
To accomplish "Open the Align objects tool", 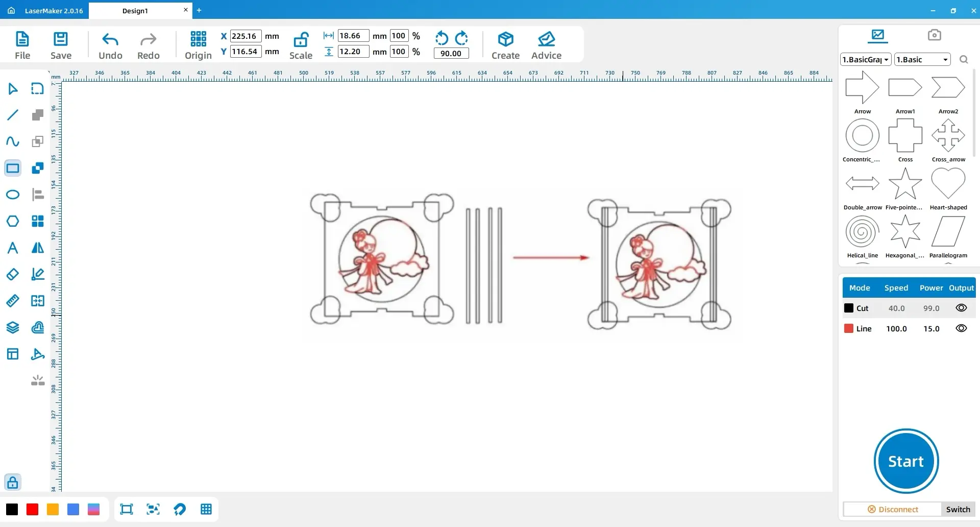I will click(x=38, y=195).
